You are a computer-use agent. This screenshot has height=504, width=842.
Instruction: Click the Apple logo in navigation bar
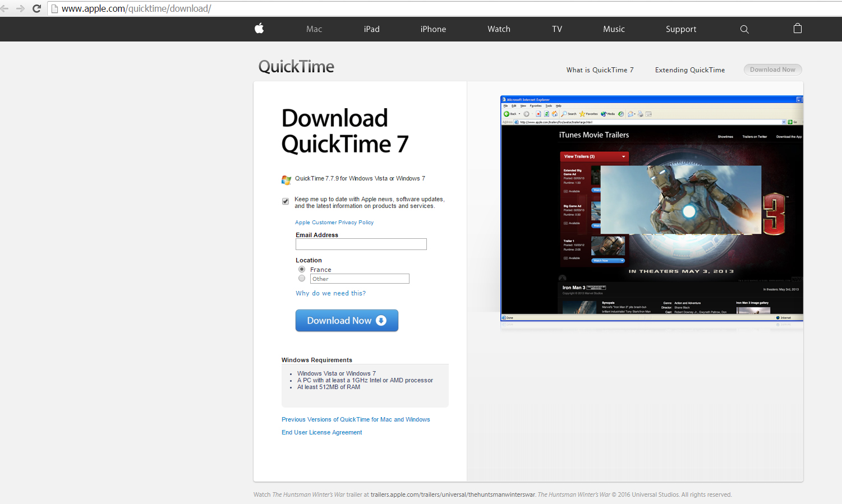[259, 29]
